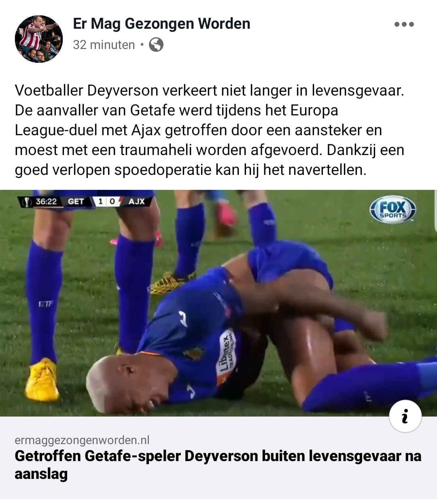Tap the Europa League logo in the scoreboard
The image size is (437, 504).
point(27,202)
